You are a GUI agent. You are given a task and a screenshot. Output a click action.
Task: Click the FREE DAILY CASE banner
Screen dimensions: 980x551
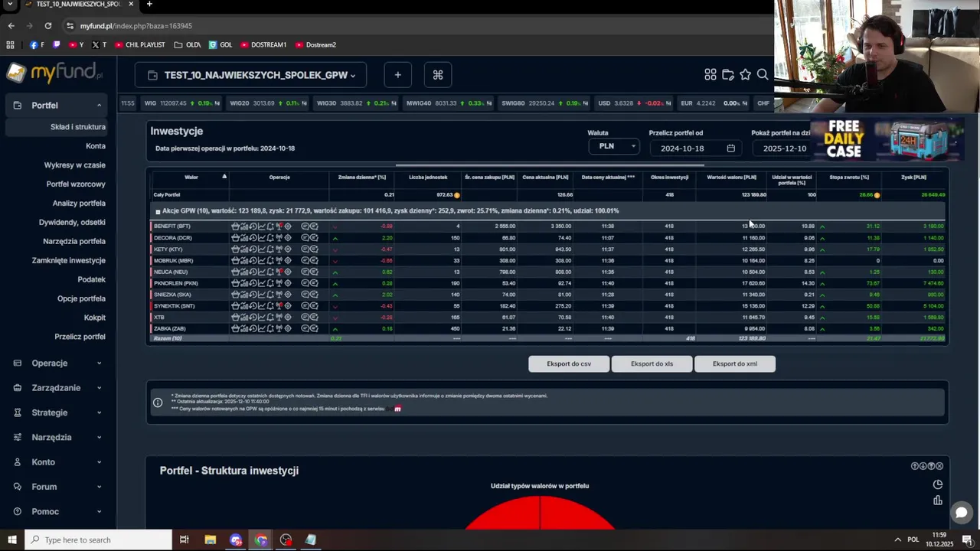pos(887,139)
